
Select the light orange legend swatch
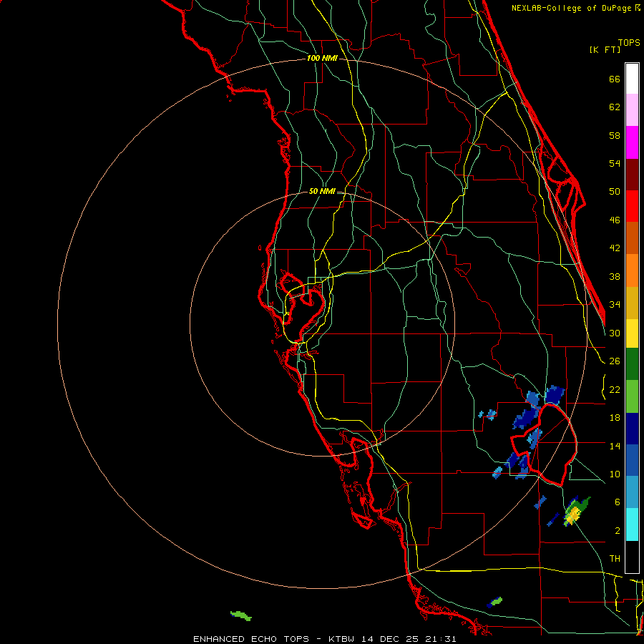pos(632,270)
